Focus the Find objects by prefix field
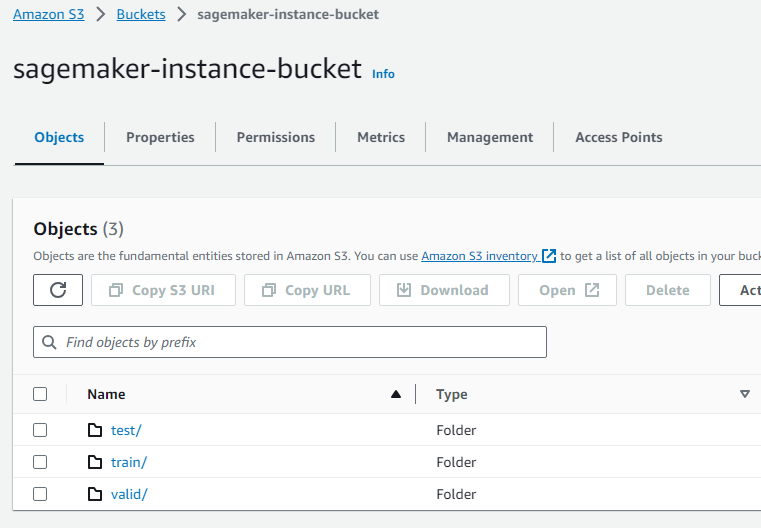This screenshot has width=761, height=528. 300,342
